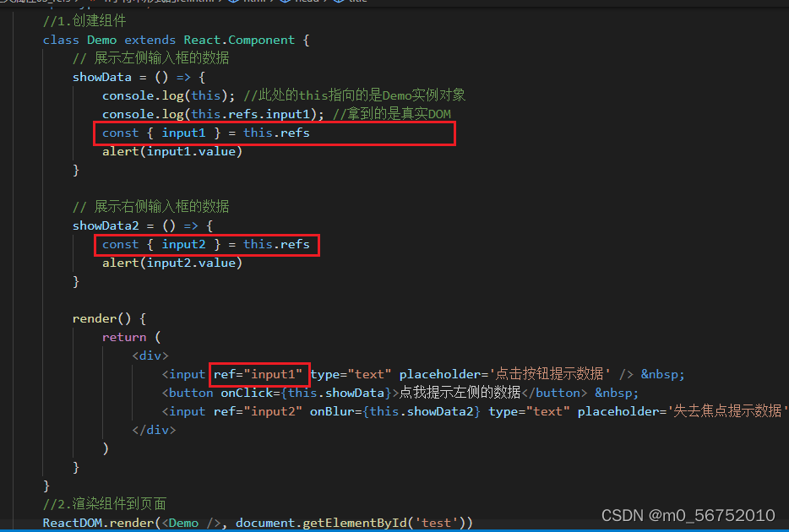The image size is (789, 532).
Task: Click the comment '// 展示左侧输入框的数据'
Action: 150,58
